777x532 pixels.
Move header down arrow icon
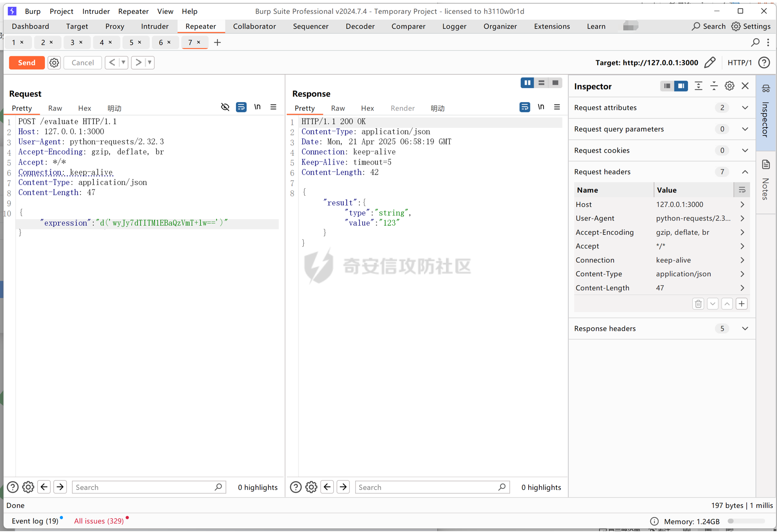[713, 304]
